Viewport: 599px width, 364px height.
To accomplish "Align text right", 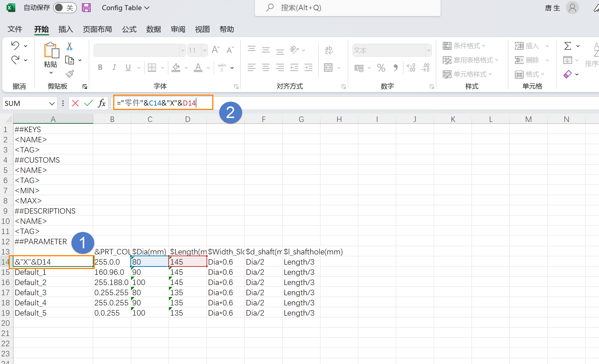I will (280, 67).
